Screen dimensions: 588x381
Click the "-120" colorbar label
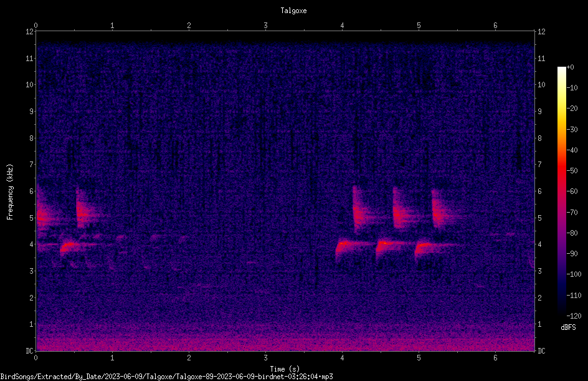[574, 316]
